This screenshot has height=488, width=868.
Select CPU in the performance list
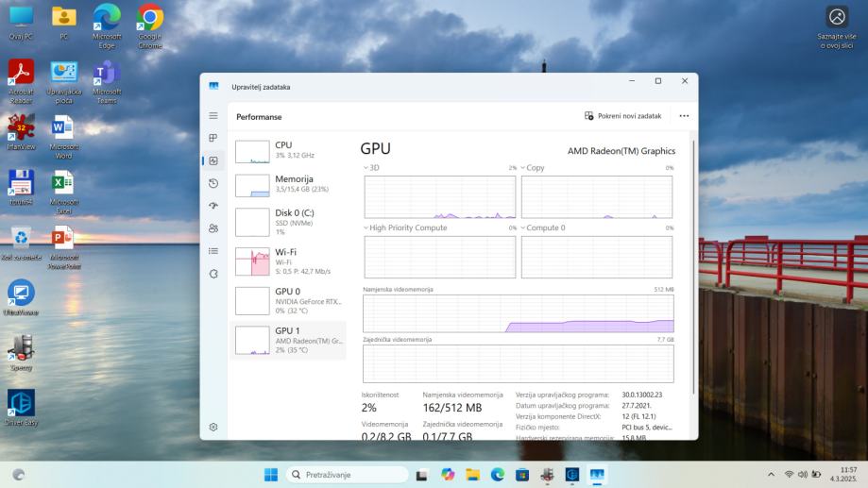(x=288, y=151)
